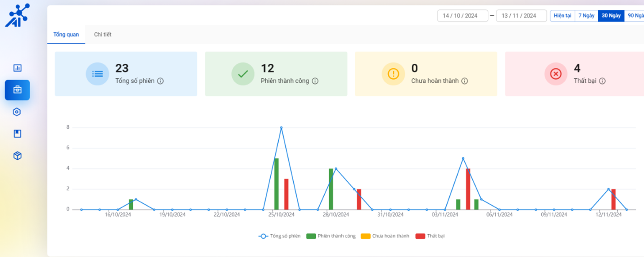Select the Tổng quan tab

(x=66, y=35)
